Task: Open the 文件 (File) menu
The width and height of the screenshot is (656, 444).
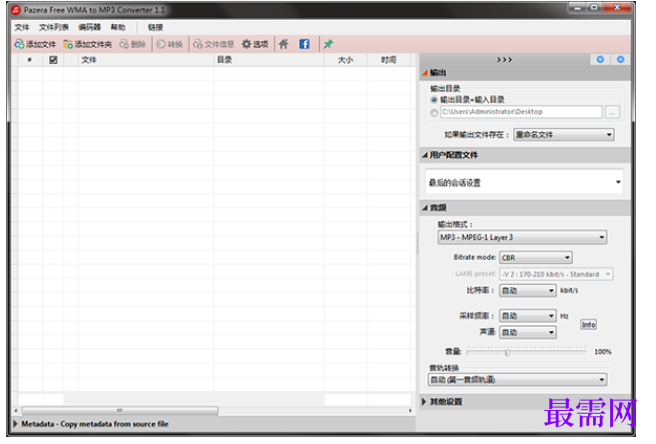Action: point(22,27)
